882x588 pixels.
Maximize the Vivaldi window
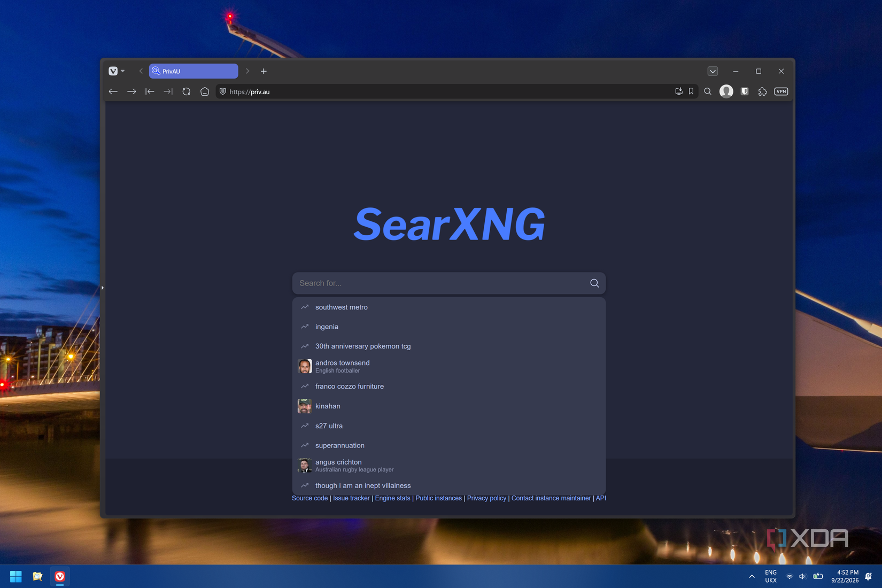pyautogui.click(x=759, y=71)
